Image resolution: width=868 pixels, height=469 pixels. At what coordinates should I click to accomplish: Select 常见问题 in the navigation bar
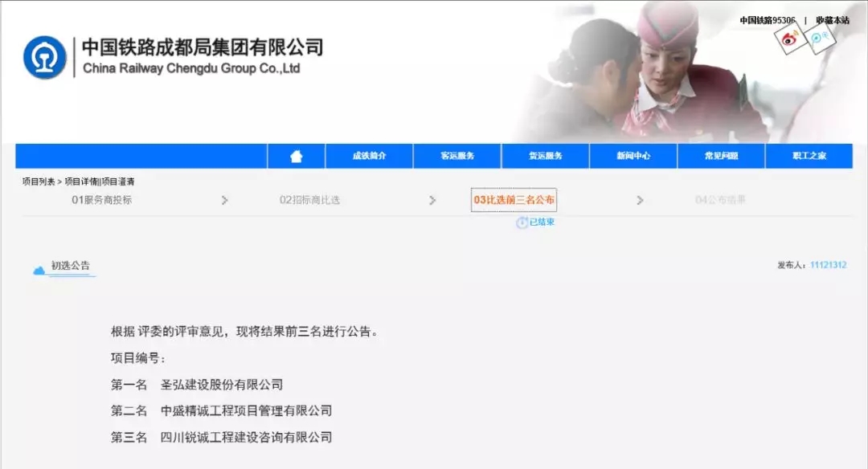pos(721,157)
